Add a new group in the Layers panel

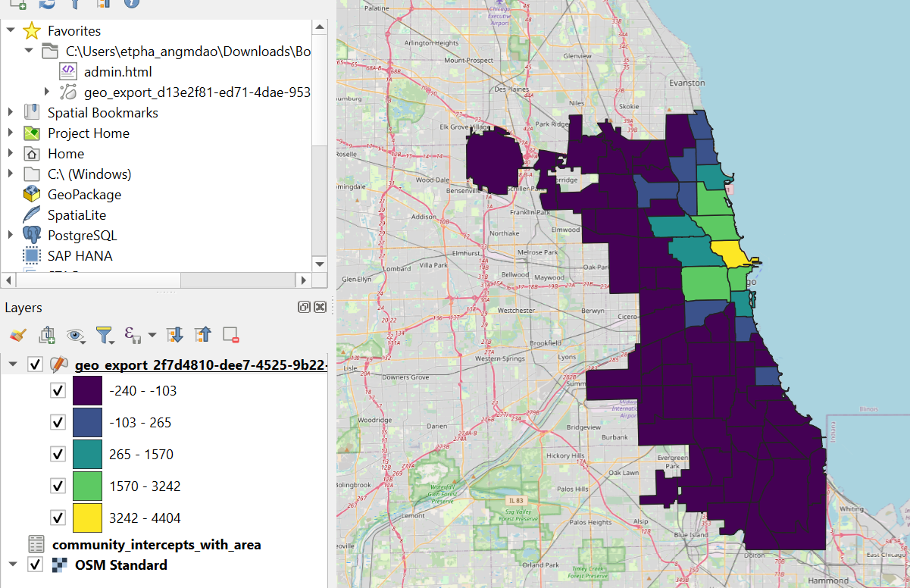click(47, 335)
